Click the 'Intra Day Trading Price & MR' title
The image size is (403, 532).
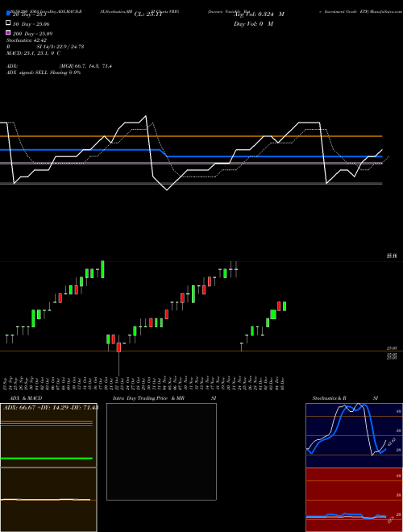click(148, 398)
